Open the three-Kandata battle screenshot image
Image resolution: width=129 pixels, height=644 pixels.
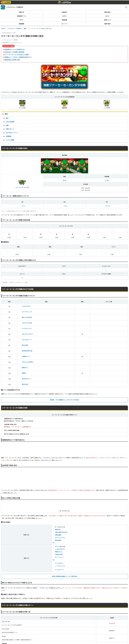coord(64,166)
